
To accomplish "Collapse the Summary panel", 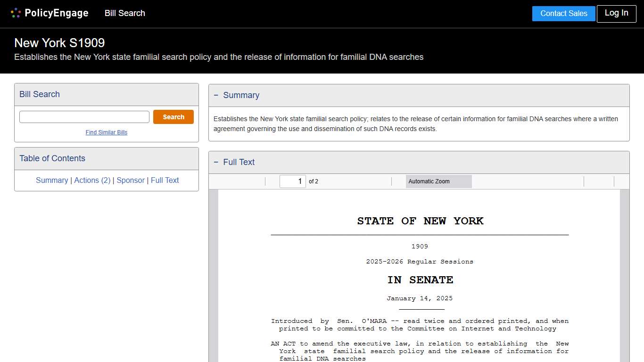I will click(216, 95).
